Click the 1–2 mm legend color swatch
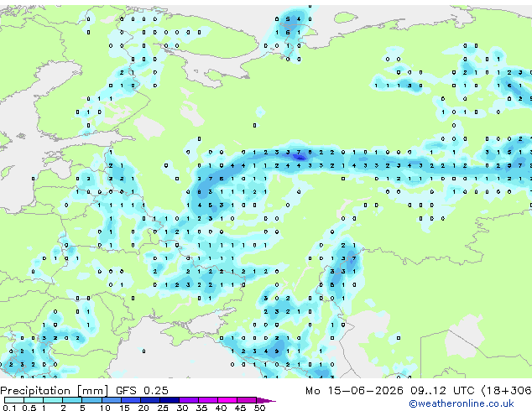Viewport: 532px width, 411px height. pyautogui.click(x=53, y=400)
